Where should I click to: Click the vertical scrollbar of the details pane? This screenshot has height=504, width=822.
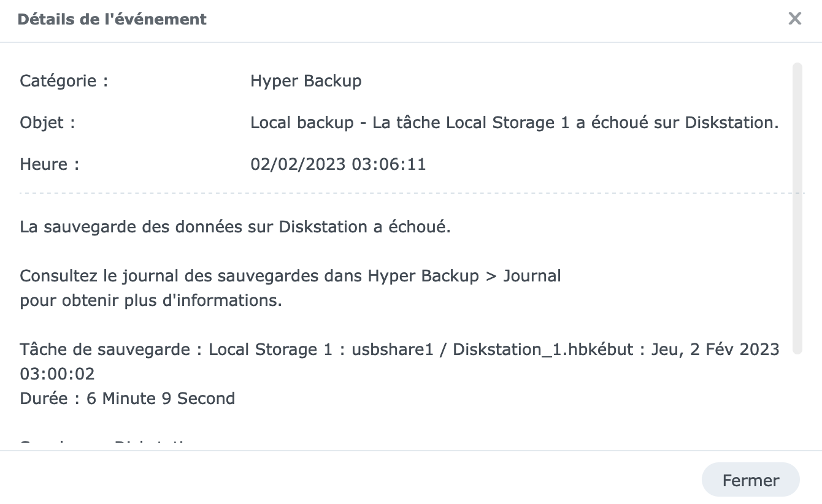click(797, 208)
